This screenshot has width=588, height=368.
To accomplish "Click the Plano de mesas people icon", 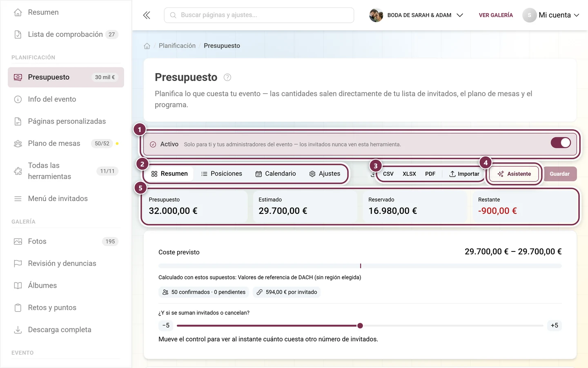I will coord(18,144).
